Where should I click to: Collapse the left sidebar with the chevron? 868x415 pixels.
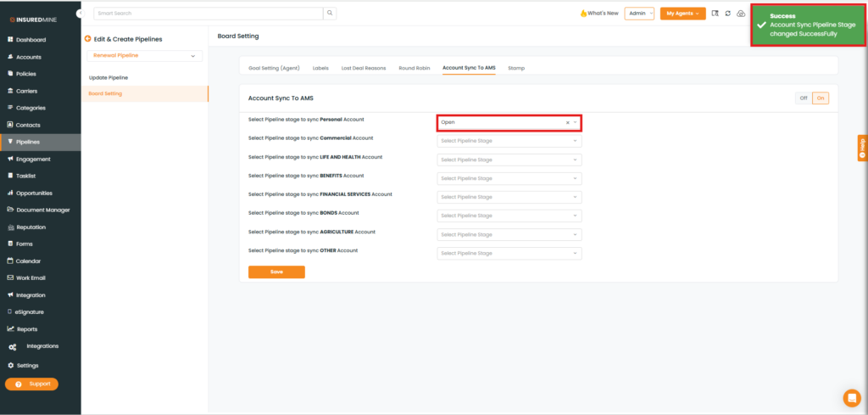click(80, 14)
